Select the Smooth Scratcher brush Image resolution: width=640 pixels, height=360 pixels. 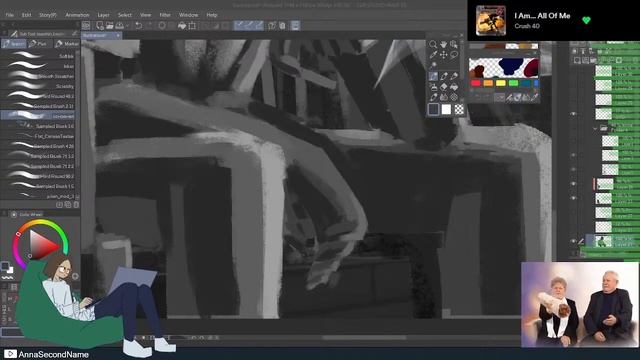[x=39, y=76]
